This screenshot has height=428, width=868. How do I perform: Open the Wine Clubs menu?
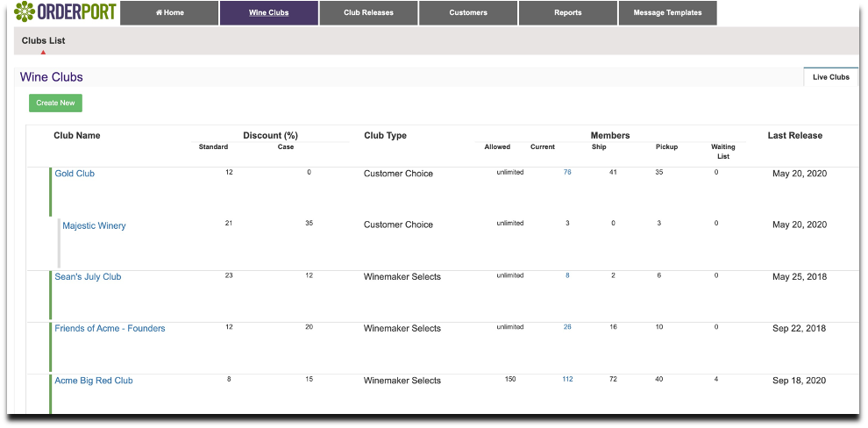pos(269,13)
